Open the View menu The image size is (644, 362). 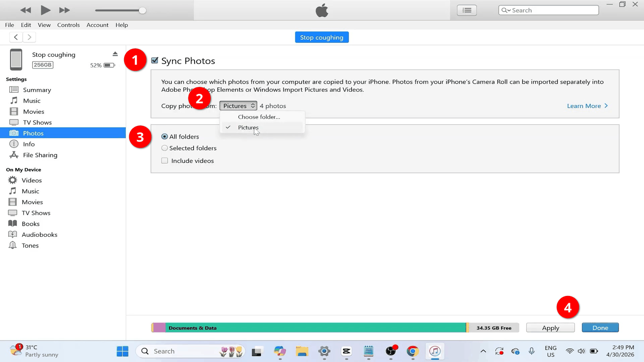pyautogui.click(x=44, y=25)
